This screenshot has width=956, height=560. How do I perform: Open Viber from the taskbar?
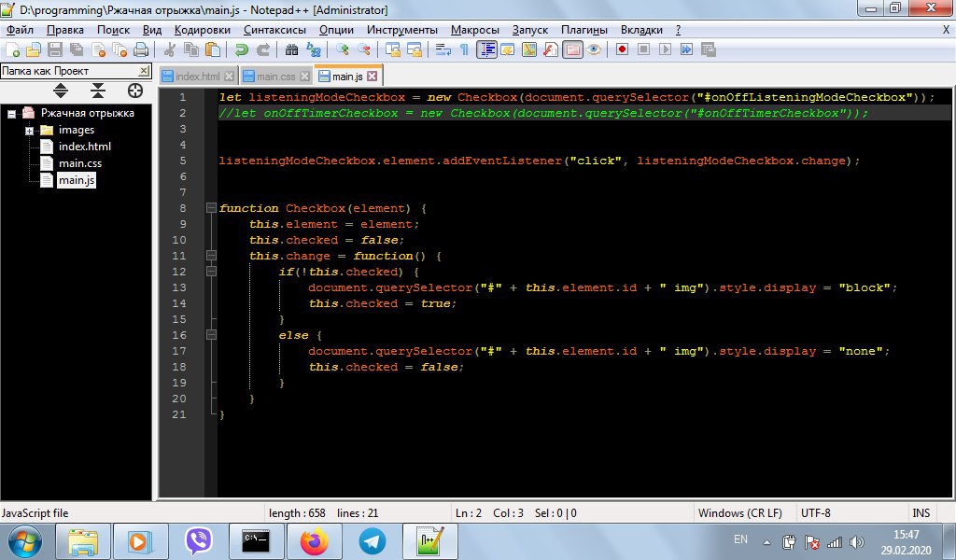[199, 541]
